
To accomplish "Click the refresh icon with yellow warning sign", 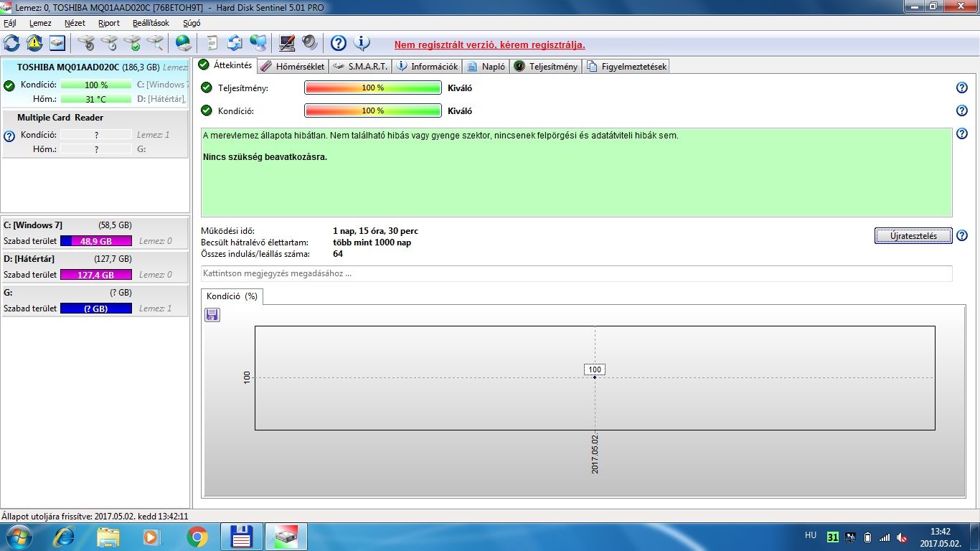I will [x=34, y=43].
